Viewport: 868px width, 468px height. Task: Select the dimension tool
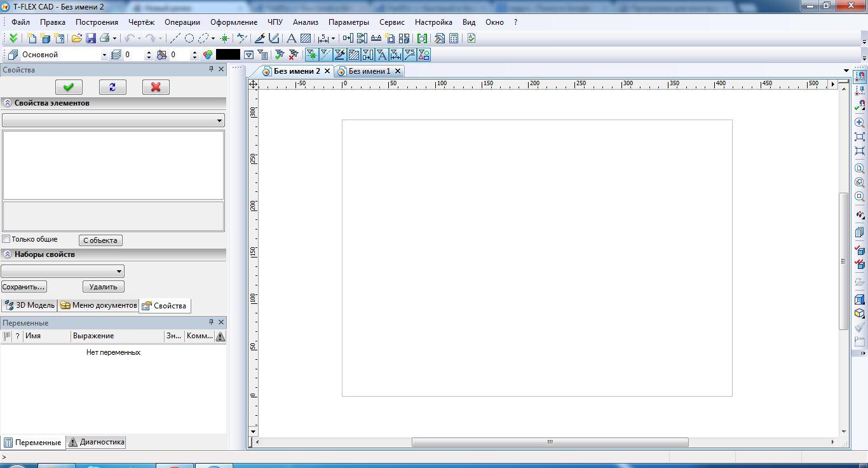click(x=323, y=38)
